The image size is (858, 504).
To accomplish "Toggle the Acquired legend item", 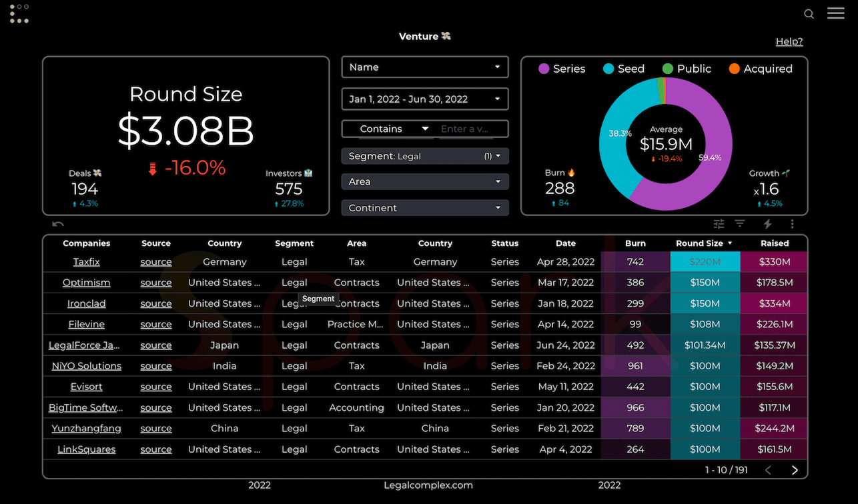I will coord(761,69).
